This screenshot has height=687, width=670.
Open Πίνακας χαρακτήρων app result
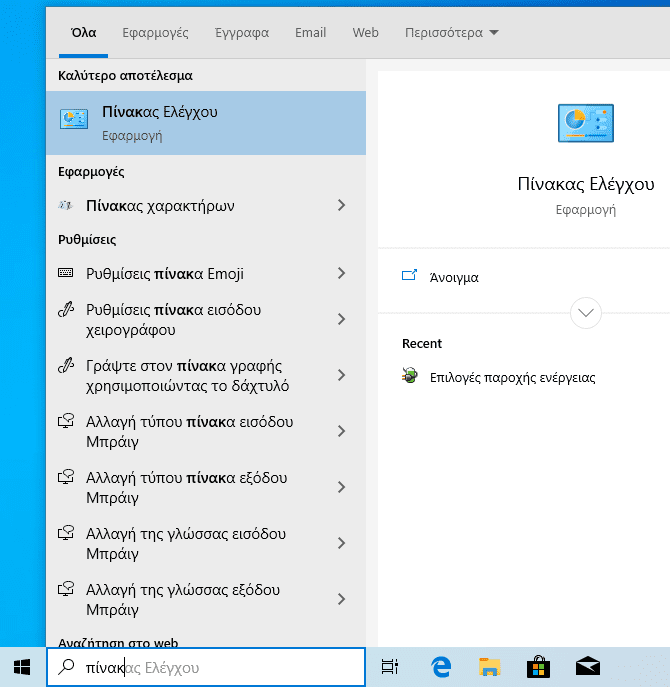[206, 205]
